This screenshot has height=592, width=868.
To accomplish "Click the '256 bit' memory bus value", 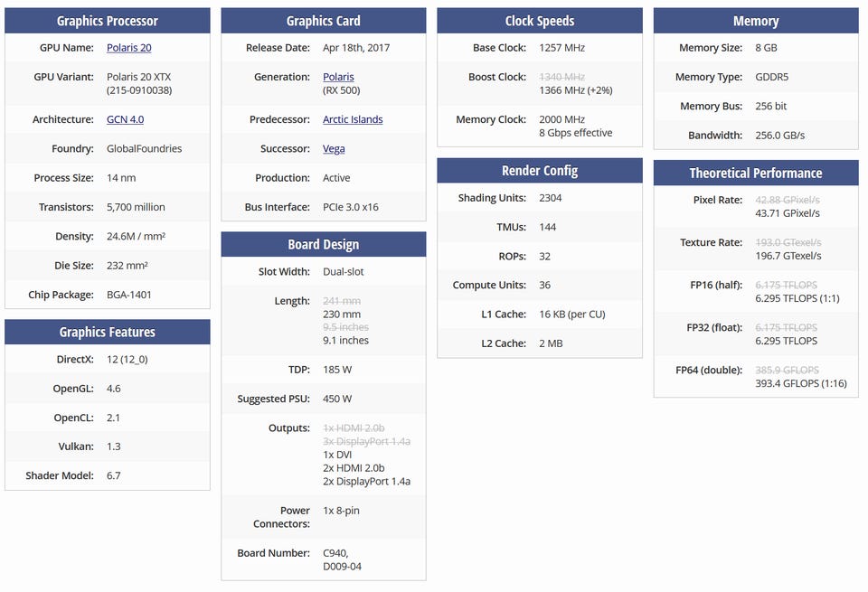I will pos(770,107).
